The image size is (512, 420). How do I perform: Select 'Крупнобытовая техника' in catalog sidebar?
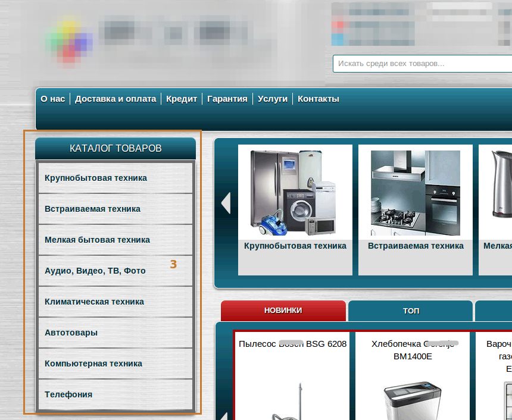click(x=115, y=178)
